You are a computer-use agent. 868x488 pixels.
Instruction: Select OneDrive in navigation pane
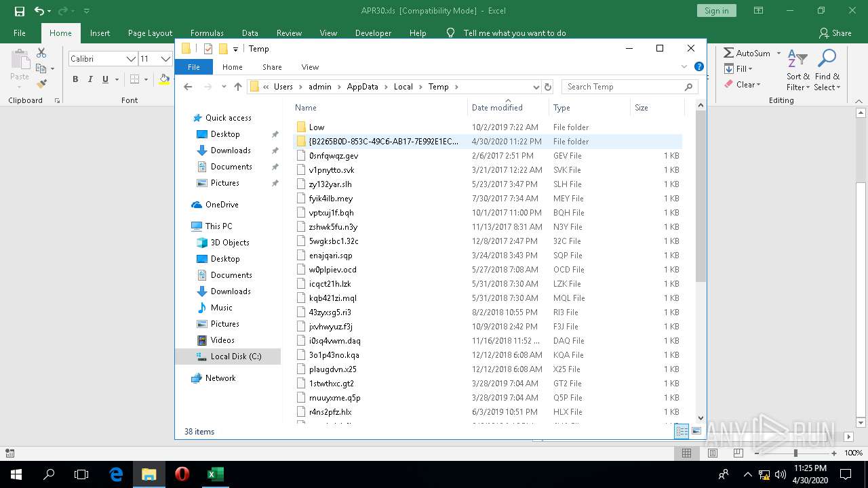[x=222, y=205]
